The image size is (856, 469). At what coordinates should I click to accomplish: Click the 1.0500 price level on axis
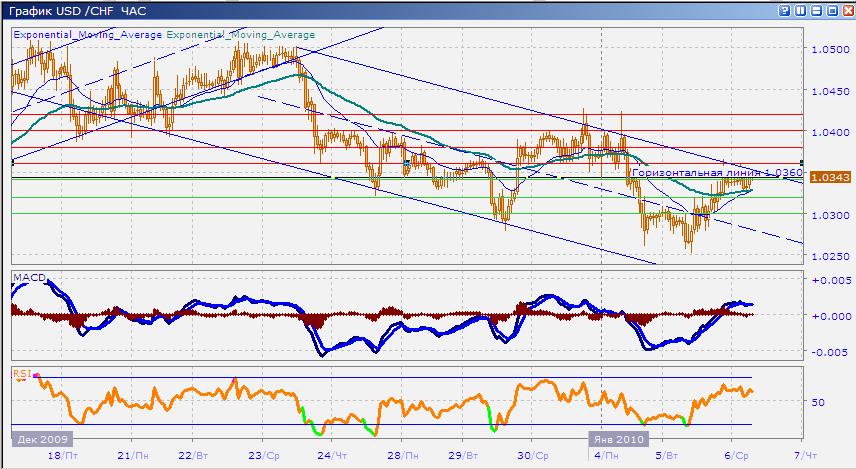[x=828, y=49]
